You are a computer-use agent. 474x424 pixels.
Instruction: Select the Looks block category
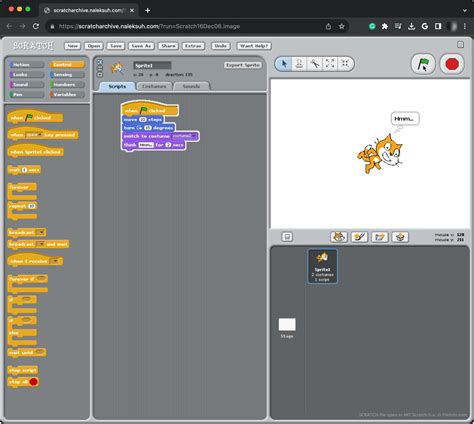(x=27, y=75)
